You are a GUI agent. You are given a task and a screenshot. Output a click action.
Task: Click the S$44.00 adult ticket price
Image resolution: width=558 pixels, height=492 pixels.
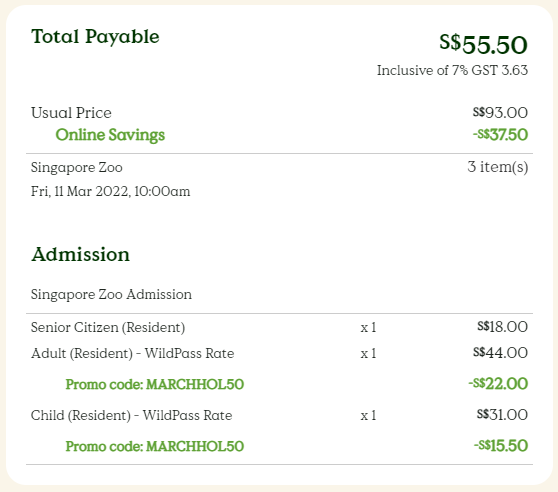pos(500,353)
